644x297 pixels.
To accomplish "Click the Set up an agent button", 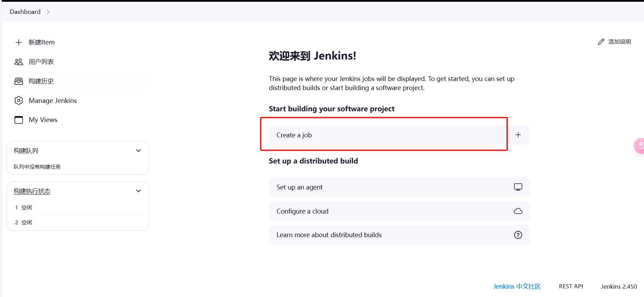I will click(399, 187).
